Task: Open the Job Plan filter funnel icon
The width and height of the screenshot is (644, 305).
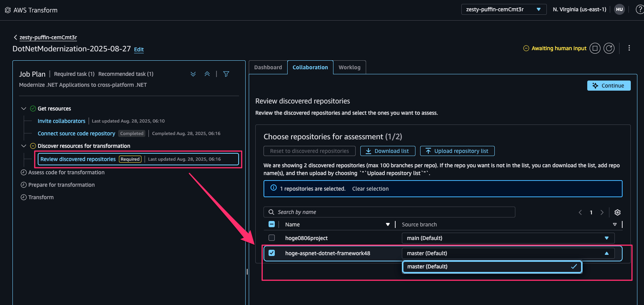Action: [x=226, y=74]
